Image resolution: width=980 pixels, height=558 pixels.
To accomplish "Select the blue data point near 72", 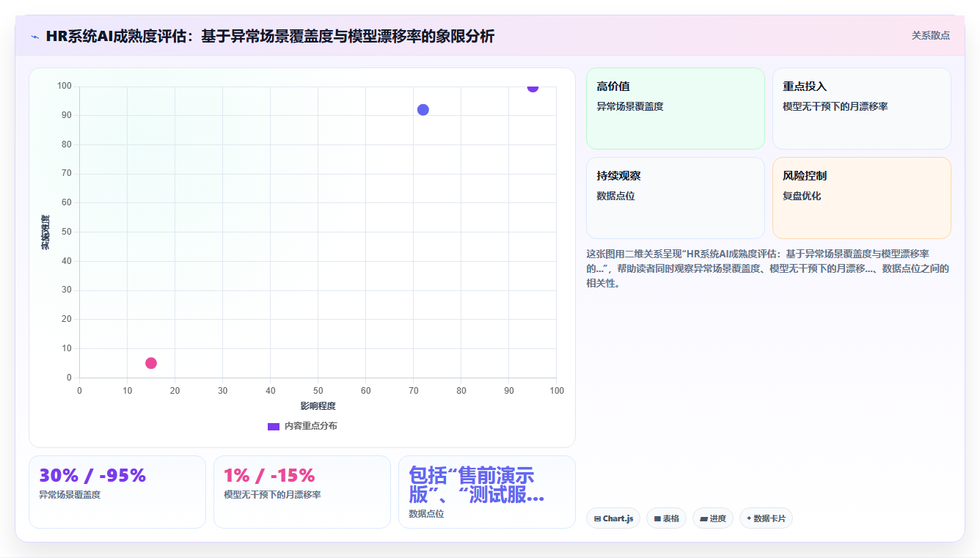I will [x=423, y=110].
